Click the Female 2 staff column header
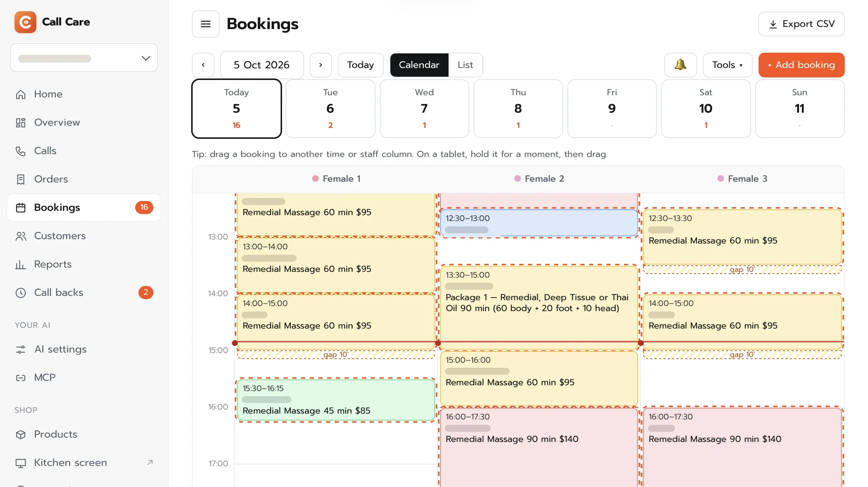868x487 pixels. pyautogui.click(x=539, y=179)
